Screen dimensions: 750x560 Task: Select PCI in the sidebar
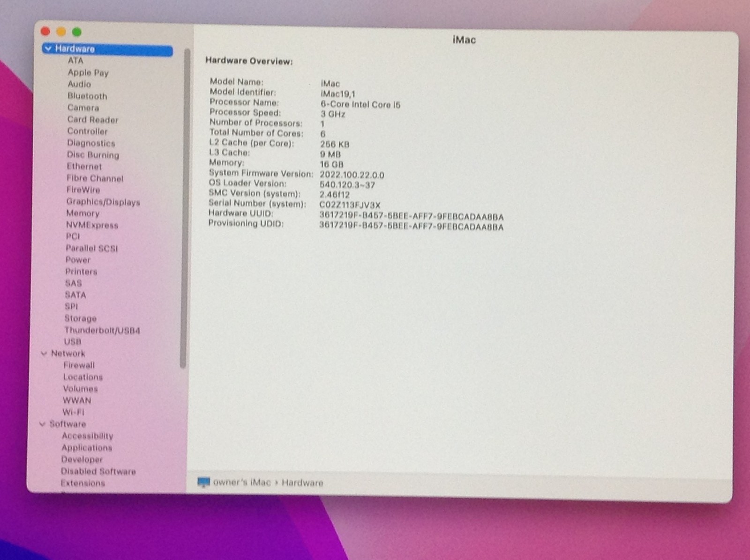(73, 237)
